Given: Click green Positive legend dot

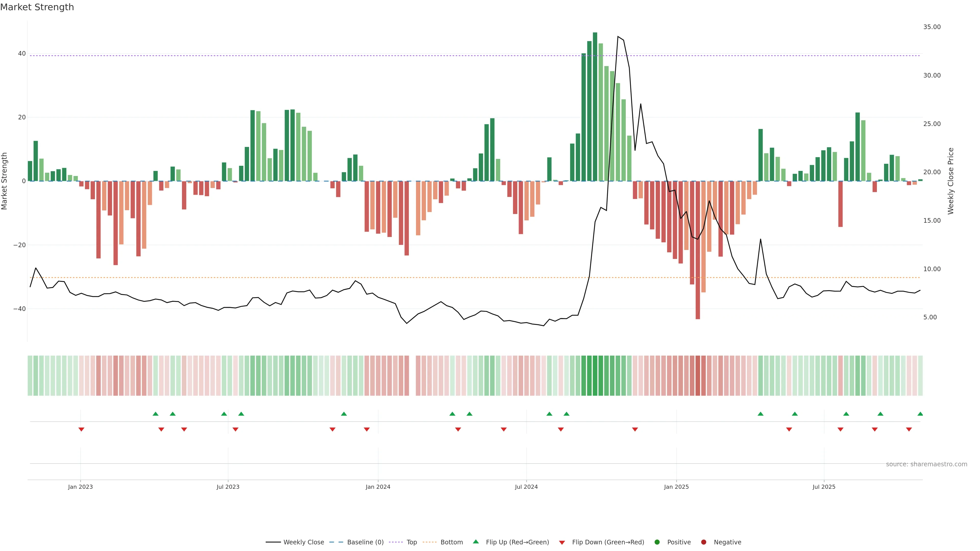Looking at the screenshot, I should (657, 542).
